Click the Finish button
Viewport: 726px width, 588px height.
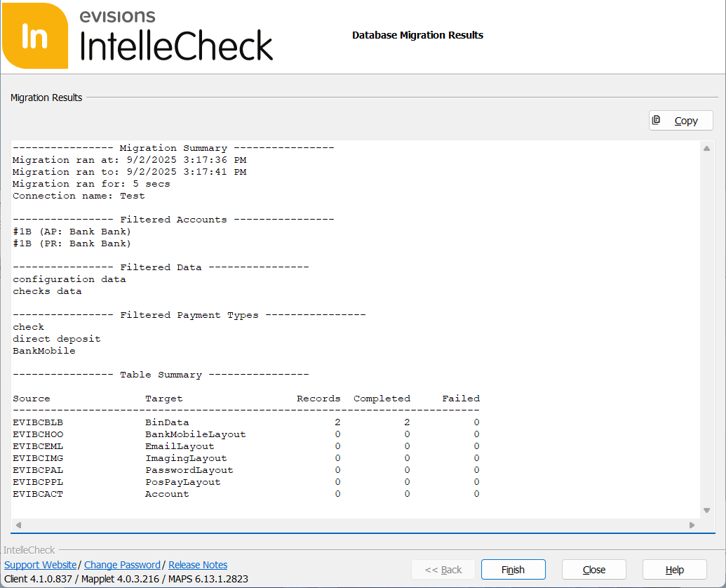tap(513, 570)
